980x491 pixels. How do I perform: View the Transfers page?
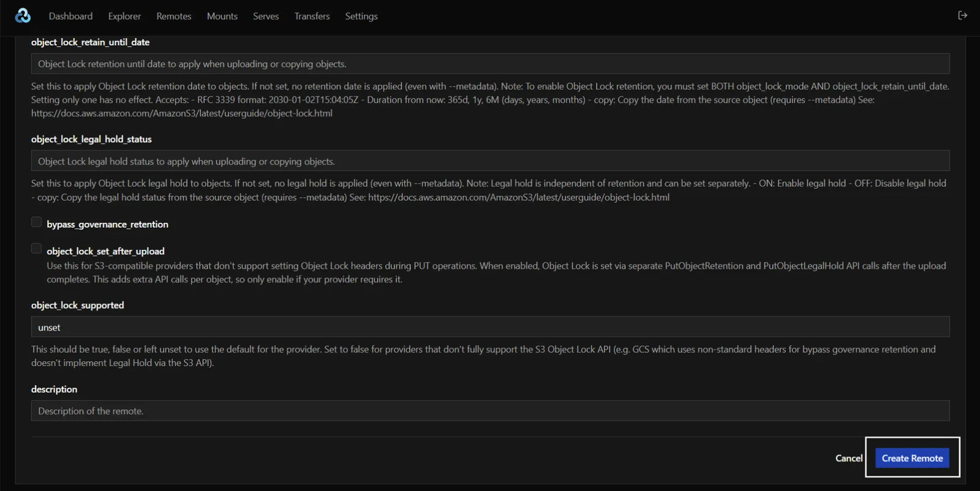coord(312,17)
